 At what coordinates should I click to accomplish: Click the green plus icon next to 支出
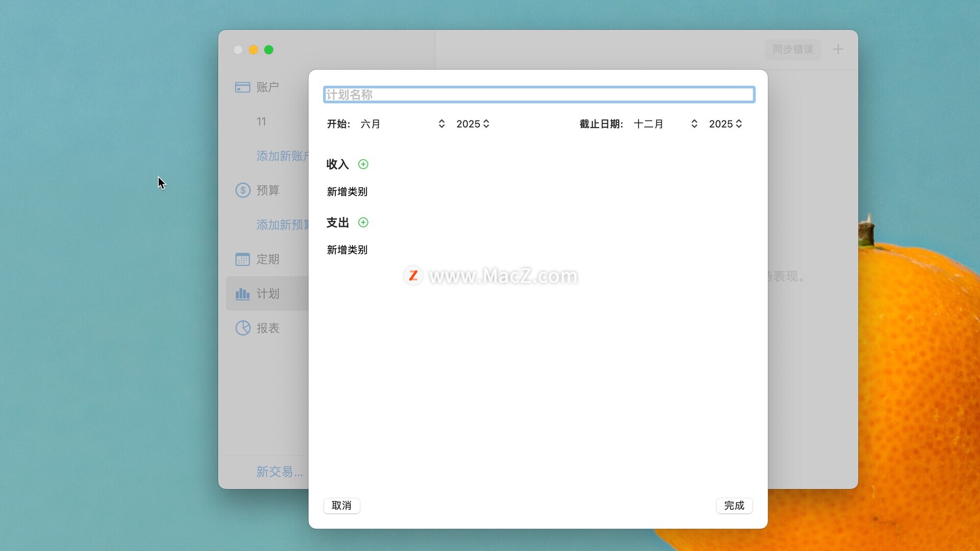pyautogui.click(x=363, y=222)
